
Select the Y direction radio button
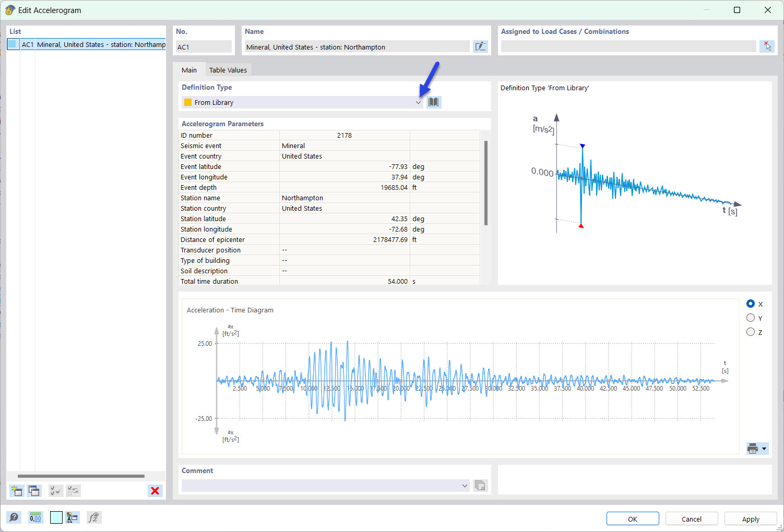click(751, 318)
